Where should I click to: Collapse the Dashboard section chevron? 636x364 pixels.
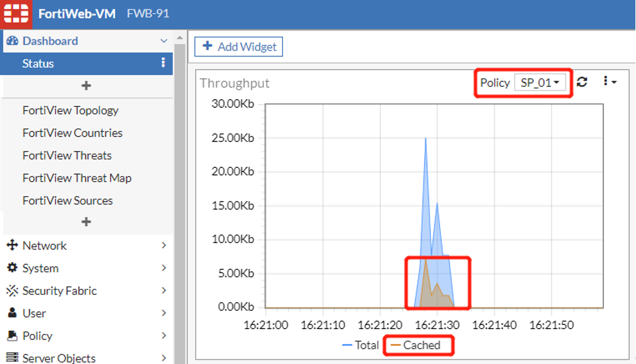click(163, 41)
